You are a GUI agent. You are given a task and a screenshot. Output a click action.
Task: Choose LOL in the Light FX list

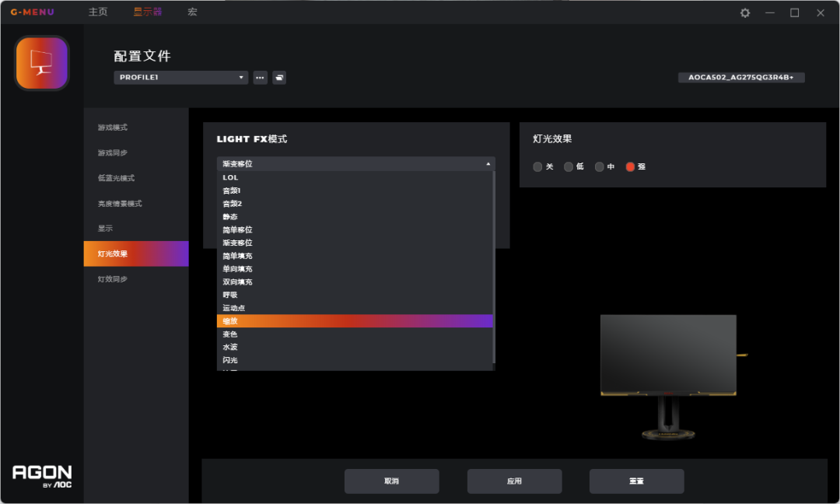(x=355, y=178)
